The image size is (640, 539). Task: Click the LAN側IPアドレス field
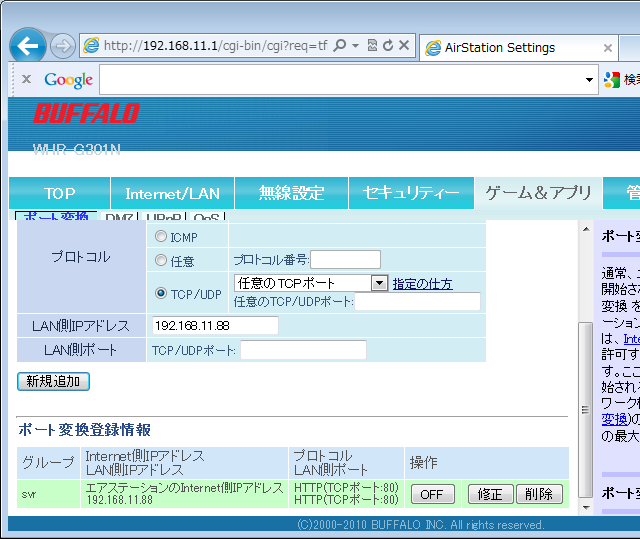215,325
